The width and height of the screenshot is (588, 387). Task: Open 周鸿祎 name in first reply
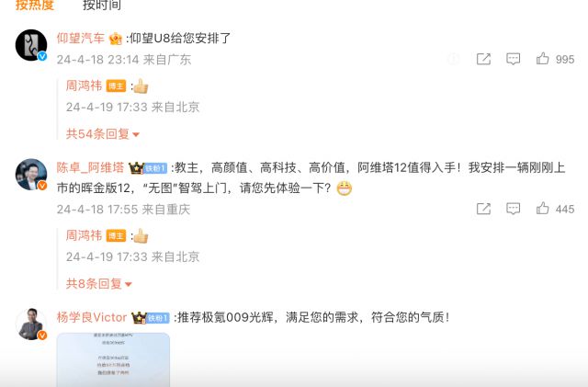(84, 85)
